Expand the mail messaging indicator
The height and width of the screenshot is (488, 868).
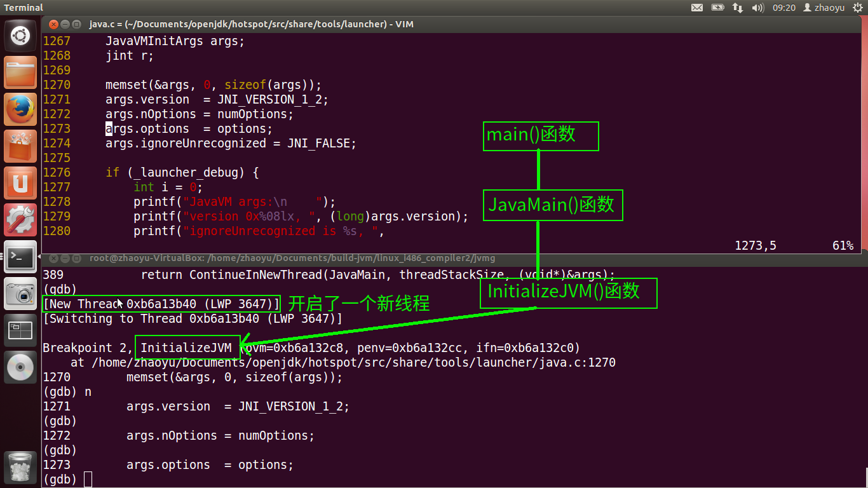coord(697,8)
